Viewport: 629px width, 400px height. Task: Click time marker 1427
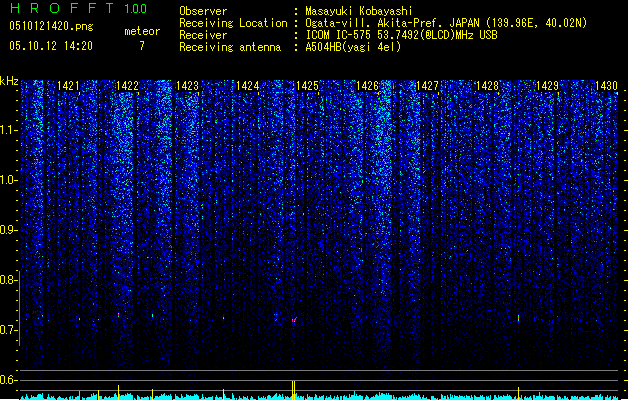(x=428, y=85)
